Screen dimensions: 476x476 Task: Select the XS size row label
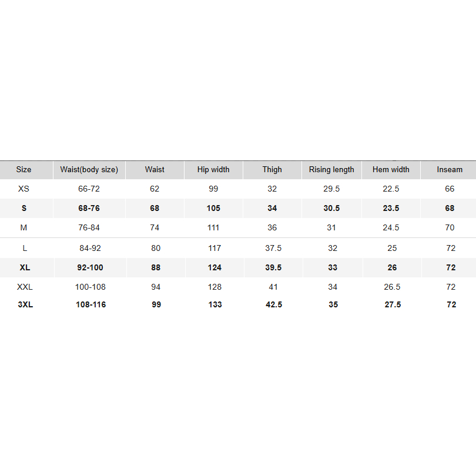[x=24, y=189]
